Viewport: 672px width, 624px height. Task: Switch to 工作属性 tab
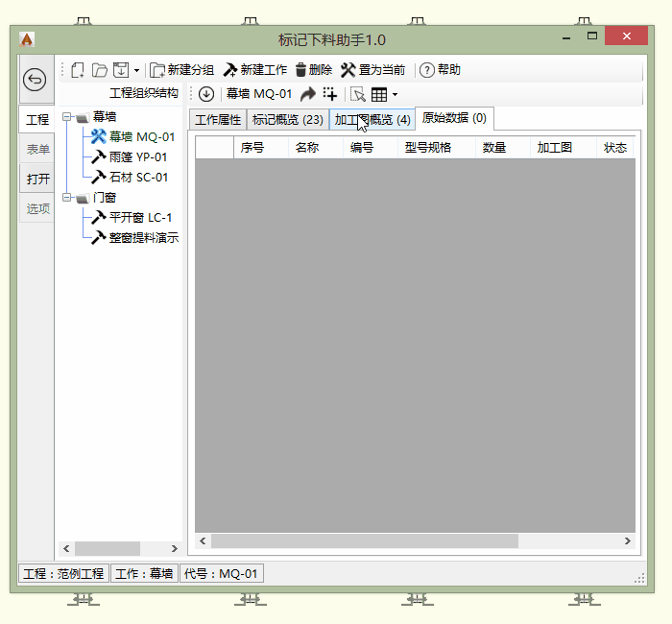(x=218, y=120)
